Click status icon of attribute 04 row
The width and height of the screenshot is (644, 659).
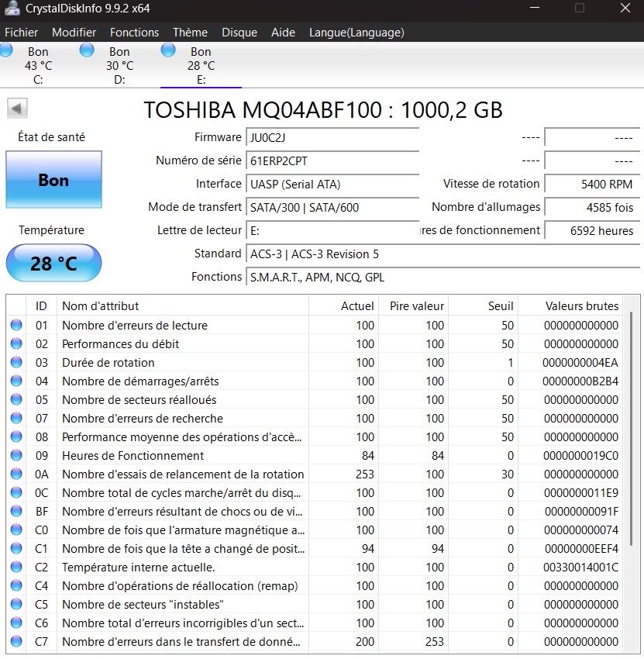coord(16,381)
